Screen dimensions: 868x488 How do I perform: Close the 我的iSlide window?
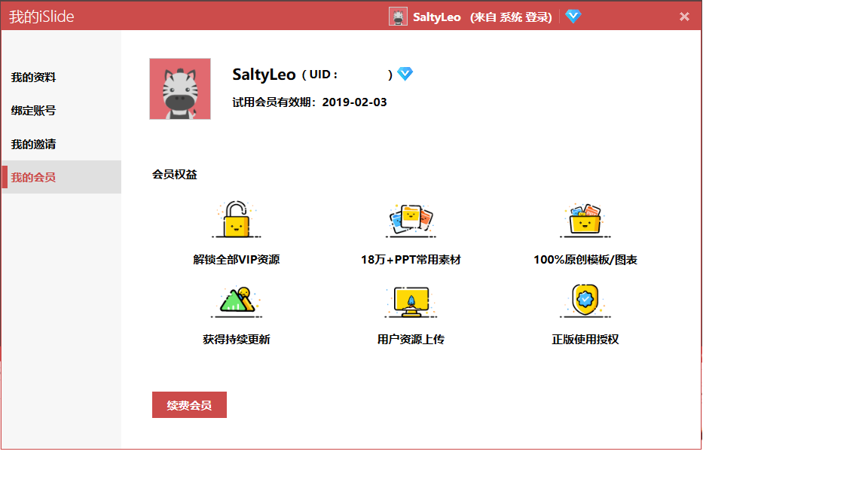click(684, 17)
